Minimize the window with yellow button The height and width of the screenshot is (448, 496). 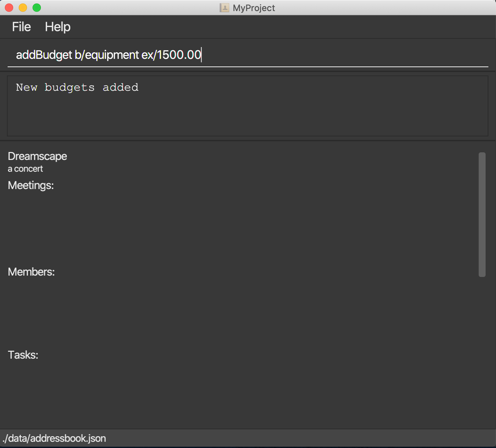point(23,8)
